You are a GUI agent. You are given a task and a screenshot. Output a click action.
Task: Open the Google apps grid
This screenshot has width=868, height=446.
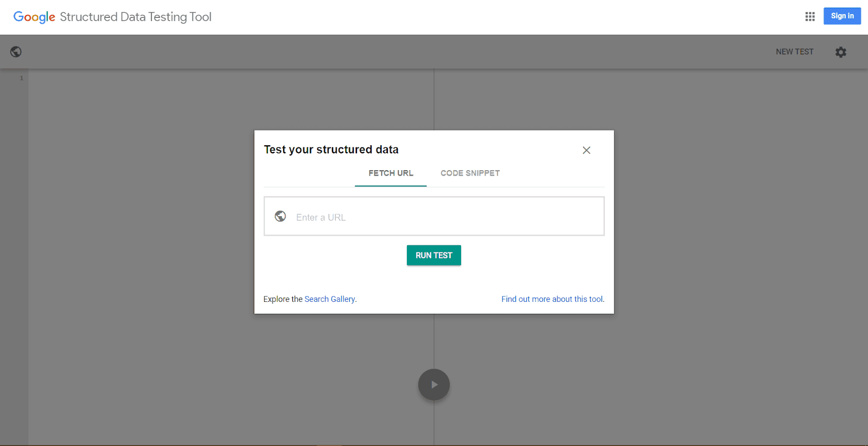click(x=810, y=17)
